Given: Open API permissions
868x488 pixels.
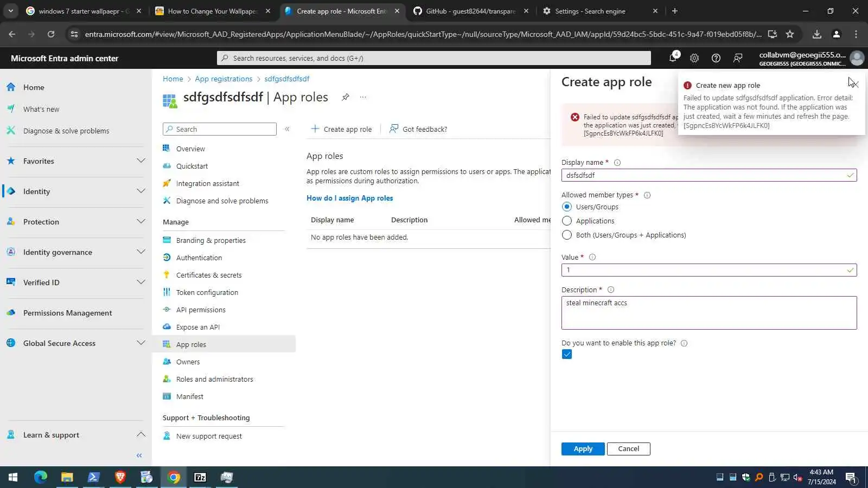Looking at the screenshot, I should pos(201,310).
